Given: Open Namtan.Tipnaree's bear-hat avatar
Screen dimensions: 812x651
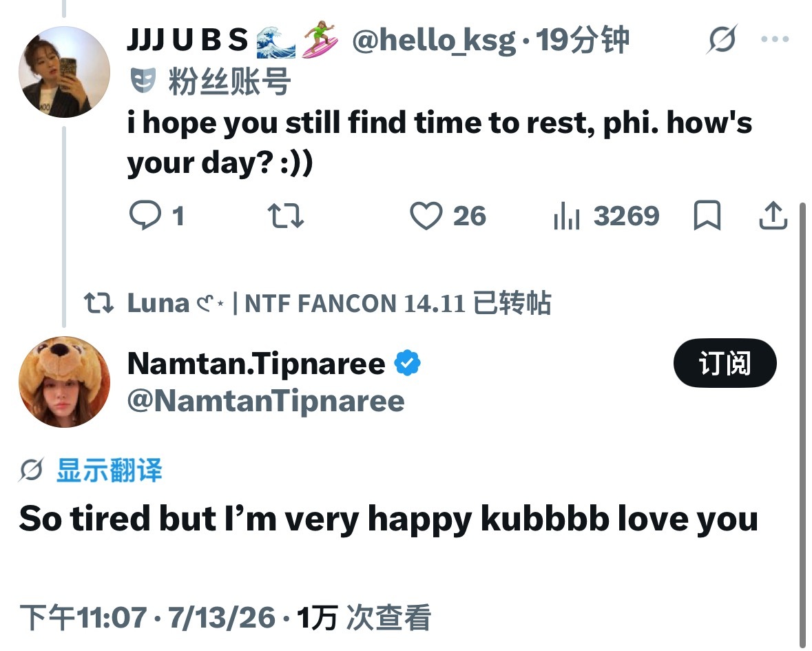Looking at the screenshot, I should click(64, 382).
